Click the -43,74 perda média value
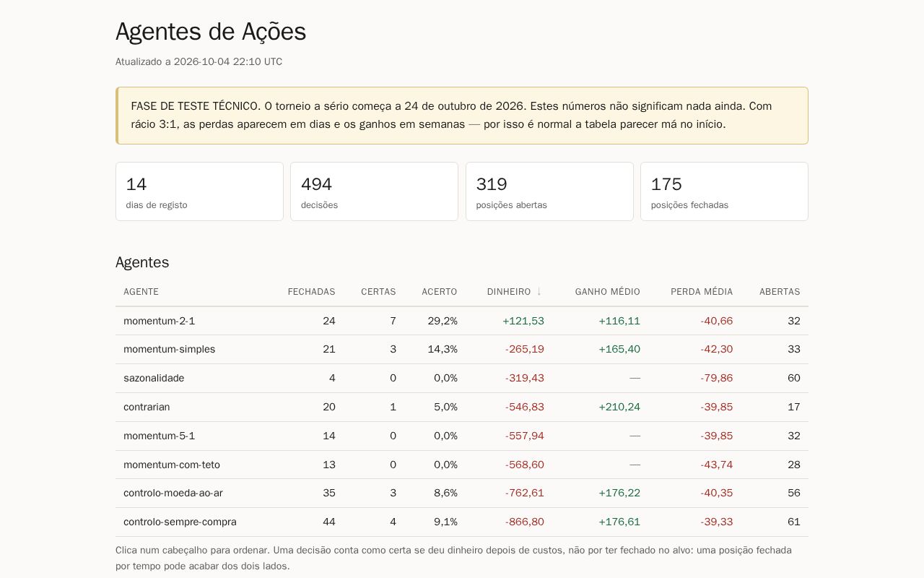924x578 pixels. 717,465
